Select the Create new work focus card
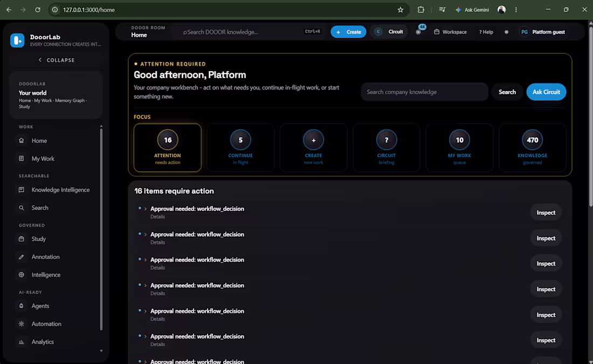593x364 pixels. coord(314,148)
